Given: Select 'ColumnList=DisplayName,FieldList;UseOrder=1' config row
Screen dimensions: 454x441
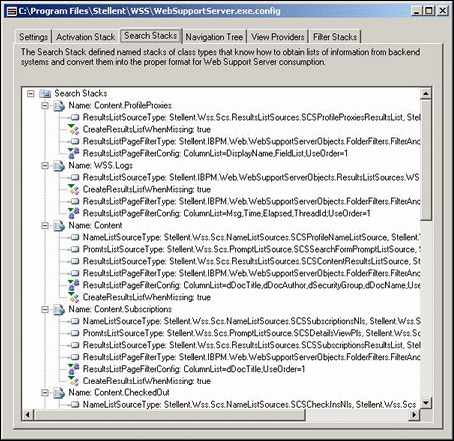Looking at the screenshot, I should (215, 153).
